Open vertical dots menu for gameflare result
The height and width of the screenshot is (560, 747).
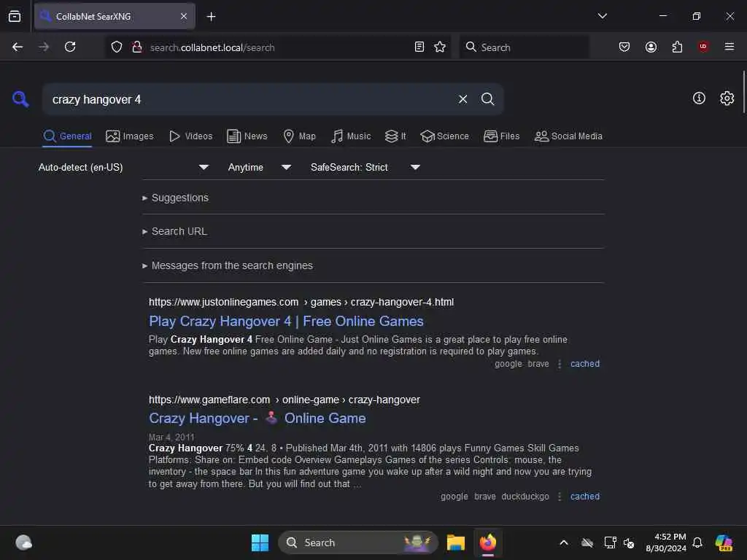coord(560,496)
